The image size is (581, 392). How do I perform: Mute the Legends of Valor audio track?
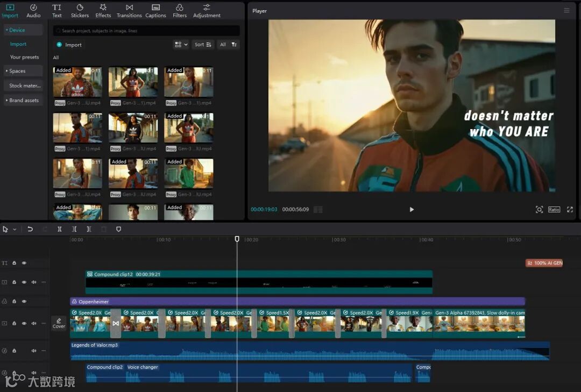[x=34, y=351]
